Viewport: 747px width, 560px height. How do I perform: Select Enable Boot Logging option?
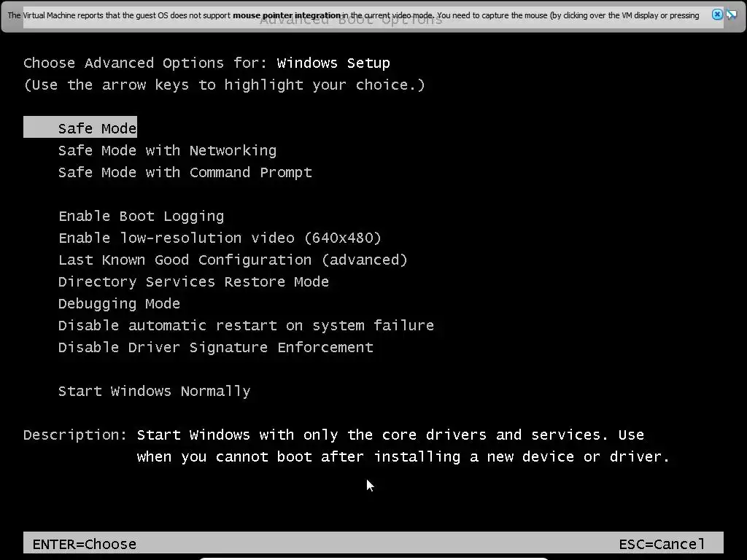(141, 216)
